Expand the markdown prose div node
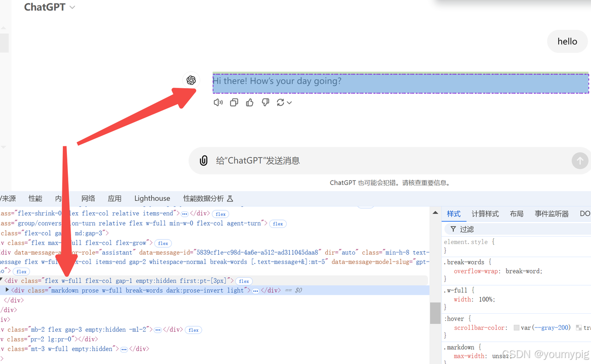 click(7, 290)
